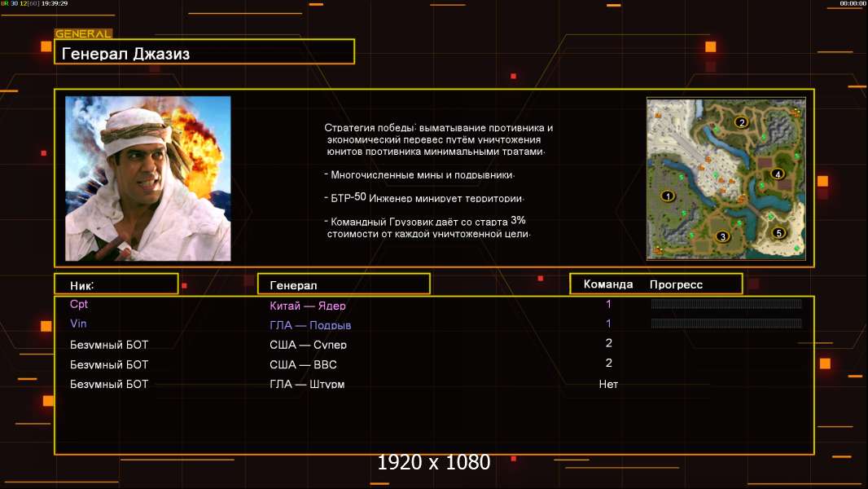Click Cpt's loading progress bar
Image resolution: width=868 pixels, height=489 pixels.
point(726,303)
